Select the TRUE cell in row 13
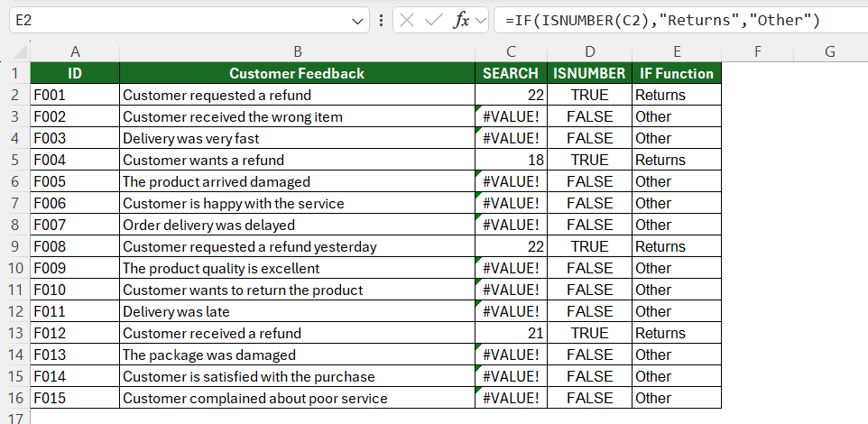Viewport: 868px width, 424px height. [x=589, y=333]
